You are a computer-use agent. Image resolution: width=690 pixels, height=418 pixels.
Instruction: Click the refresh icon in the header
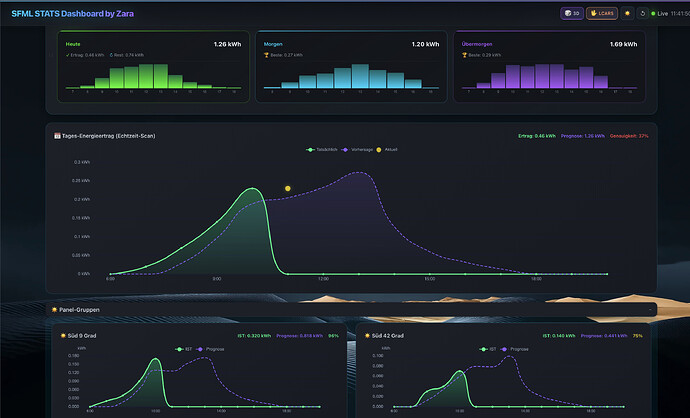[x=643, y=13]
